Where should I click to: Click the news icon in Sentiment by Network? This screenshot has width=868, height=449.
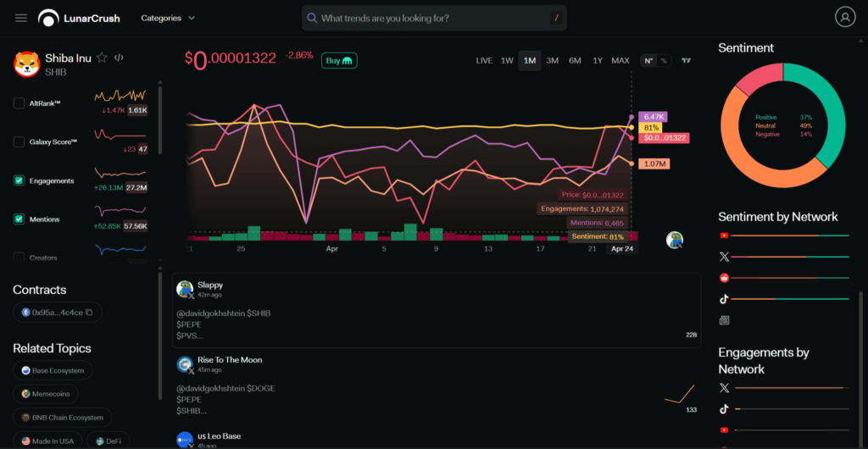click(724, 320)
